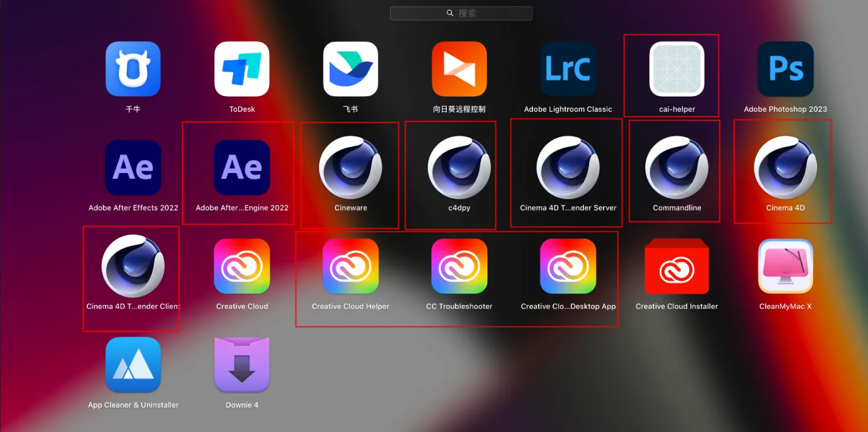Click the cai-helper app icon
The image size is (868, 432).
[x=676, y=69]
